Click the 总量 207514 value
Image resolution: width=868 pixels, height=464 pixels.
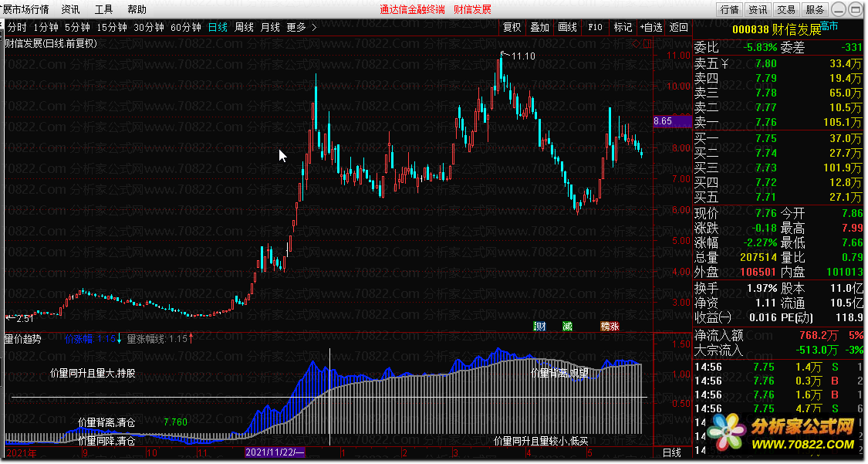click(758, 257)
